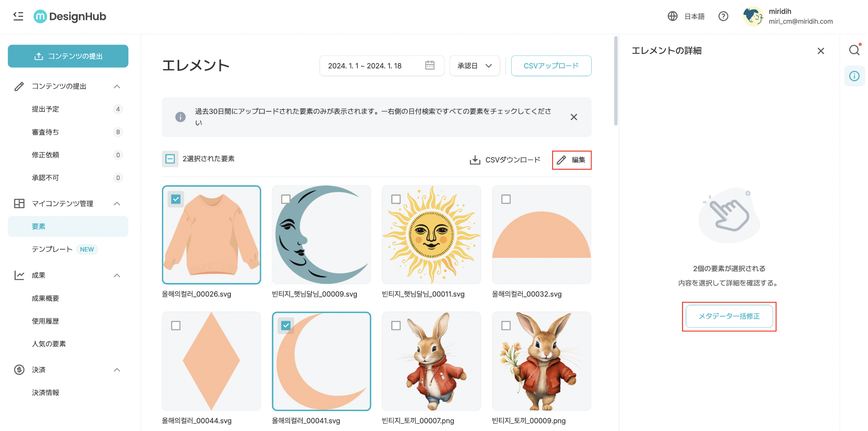This screenshot has width=868, height=431.
Task: Click the メタデータ一括修正 button
Action: click(x=729, y=316)
